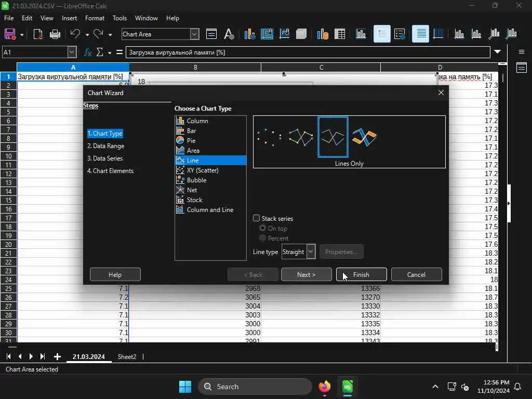Click the Save icon in the toolbar
Viewport: 532px width, 399px height.
tap(10, 34)
